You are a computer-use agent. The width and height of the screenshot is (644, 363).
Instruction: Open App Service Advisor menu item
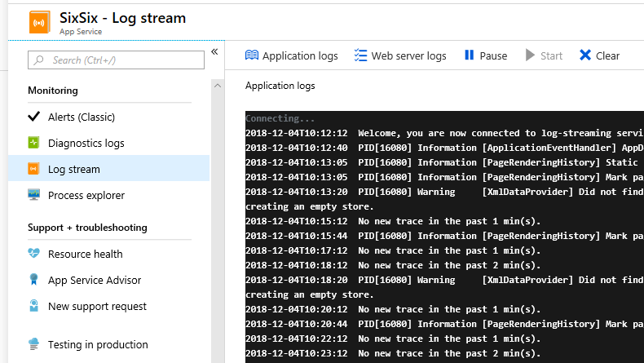coord(109,280)
